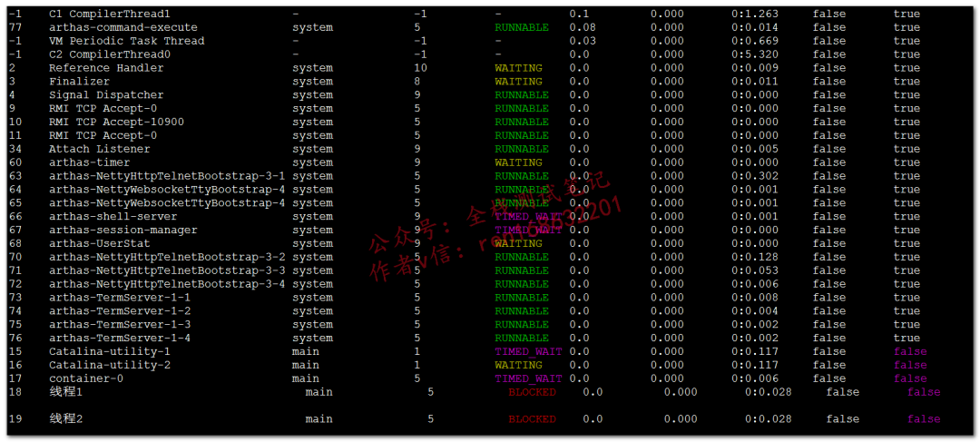Viewport: 980px width, 442px height.
Task: Select the arthas-session-manager thread name
Action: [x=123, y=230]
